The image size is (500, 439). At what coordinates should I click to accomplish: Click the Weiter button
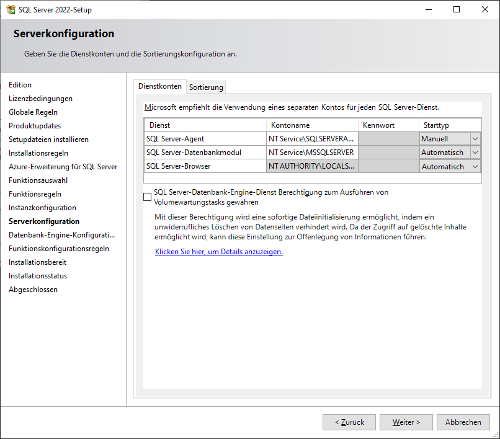406,422
